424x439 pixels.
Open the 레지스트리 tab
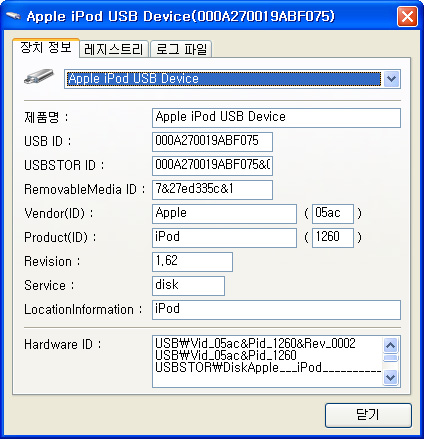click(114, 49)
